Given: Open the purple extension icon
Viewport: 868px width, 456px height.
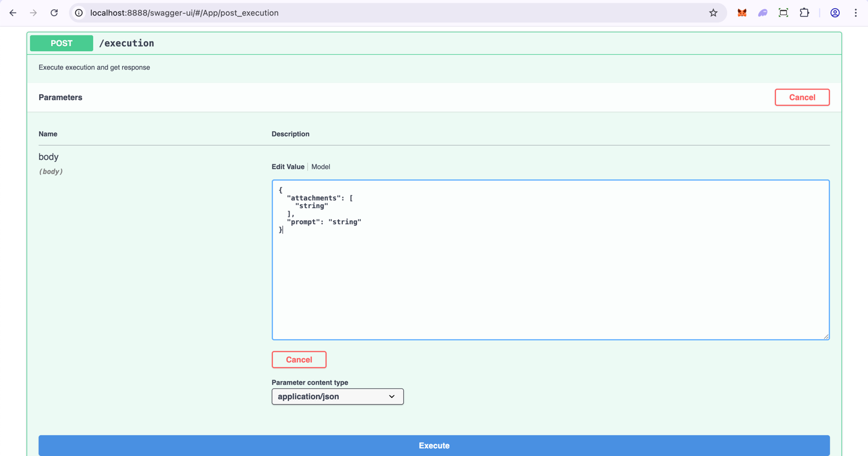Looking at the screenshot, I should click(762, 13).
